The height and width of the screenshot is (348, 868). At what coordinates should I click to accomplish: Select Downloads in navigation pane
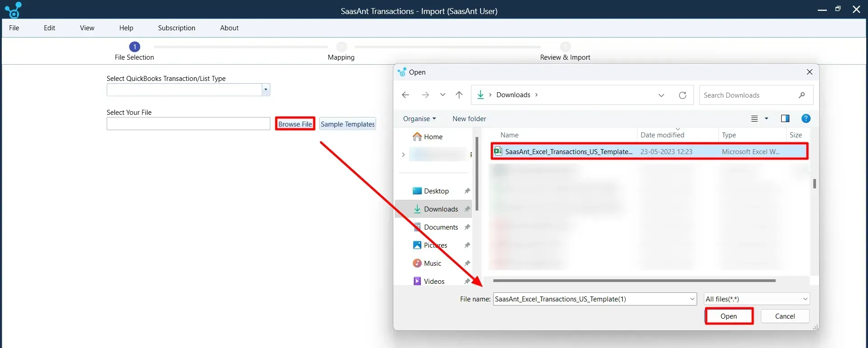tap(441, 209)
